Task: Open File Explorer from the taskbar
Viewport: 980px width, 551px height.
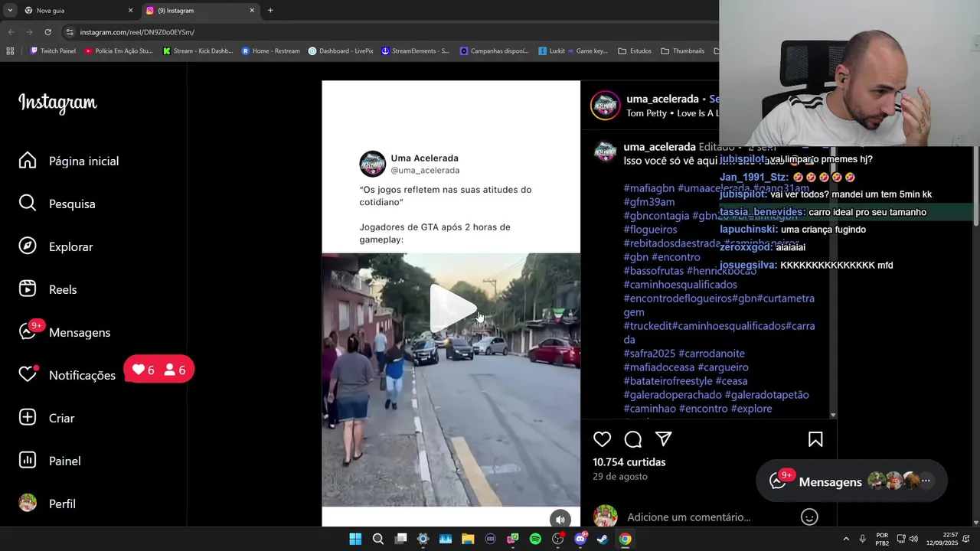Action: pos(468,539)
